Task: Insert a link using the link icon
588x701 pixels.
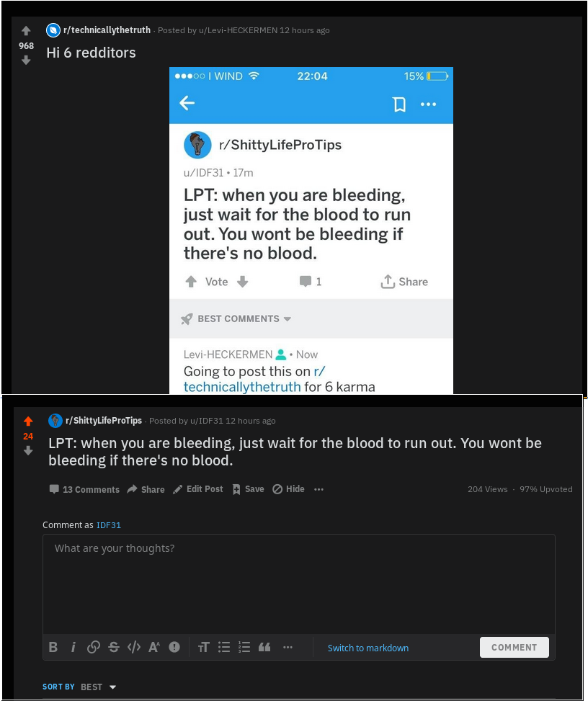Action: click(x=94, y=647)
